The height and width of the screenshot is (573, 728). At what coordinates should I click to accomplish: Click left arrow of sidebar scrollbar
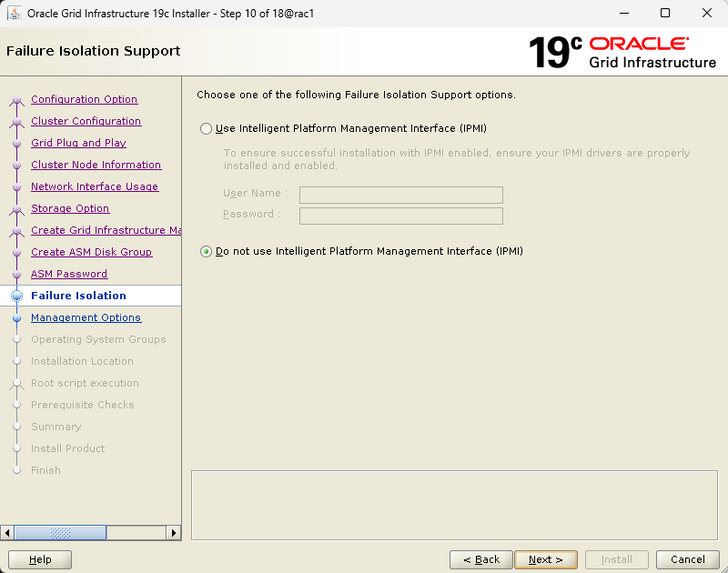click(7, 533)
